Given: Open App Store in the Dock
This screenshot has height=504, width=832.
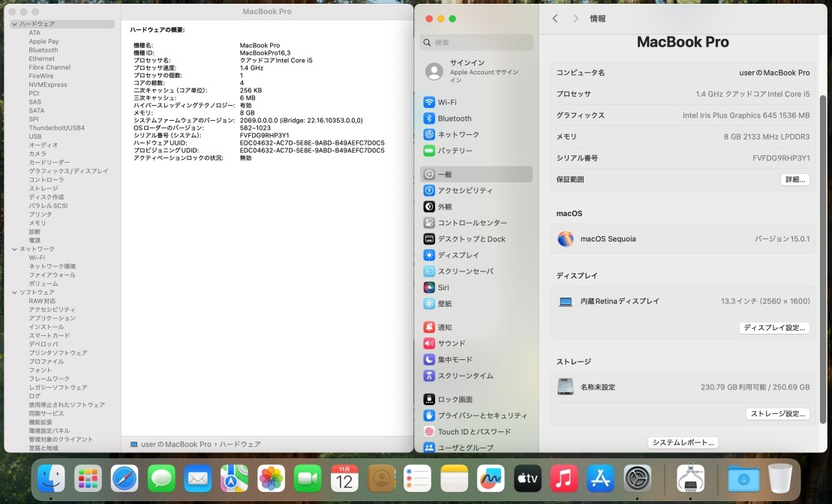Looking at the screenshot, I should coord(601,478).
